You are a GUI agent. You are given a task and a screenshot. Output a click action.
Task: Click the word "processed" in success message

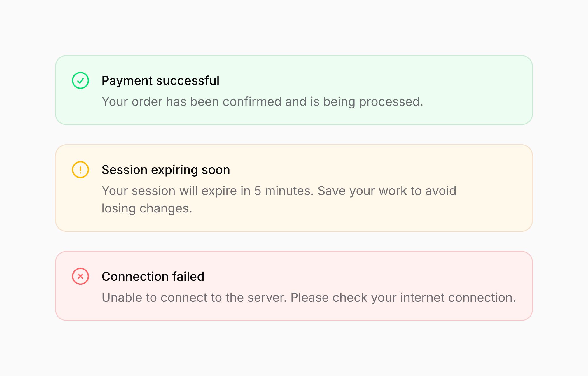(x=390, y=102)
